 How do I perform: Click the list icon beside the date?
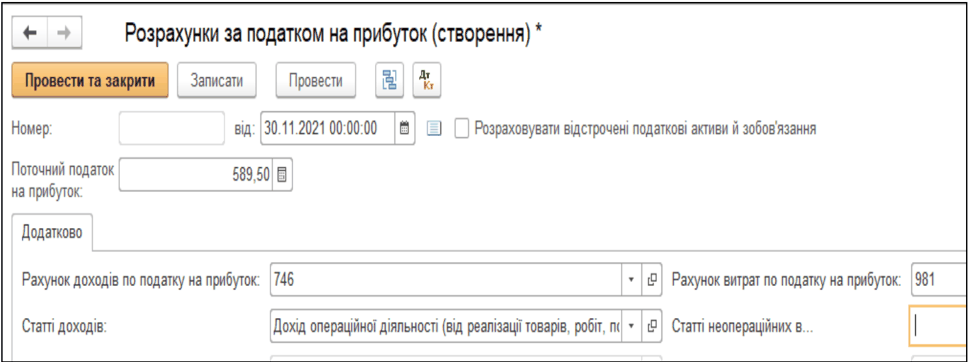(435, 128)
